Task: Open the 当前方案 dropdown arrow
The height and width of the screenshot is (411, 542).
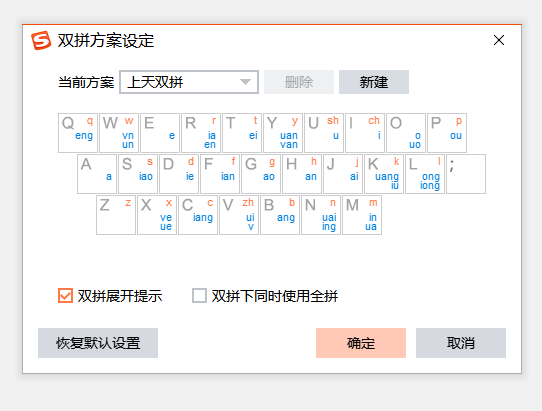Action: (x=245, y=82)
